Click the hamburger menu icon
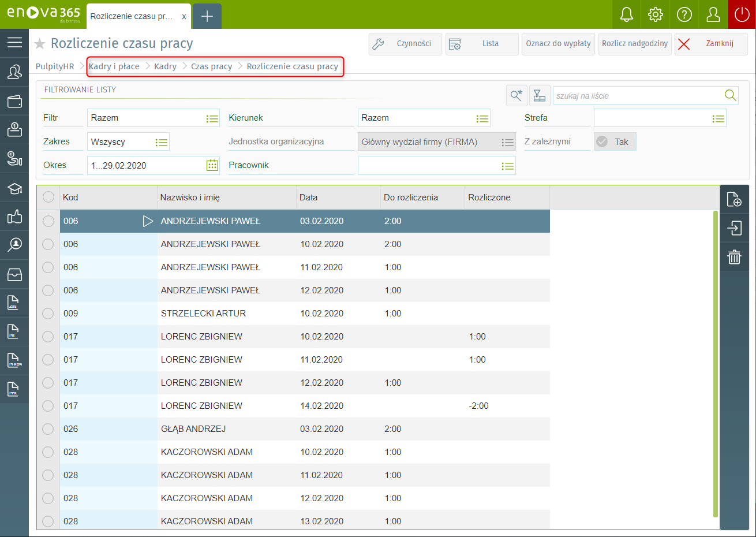The image size is (756, 537). point(14,43)
